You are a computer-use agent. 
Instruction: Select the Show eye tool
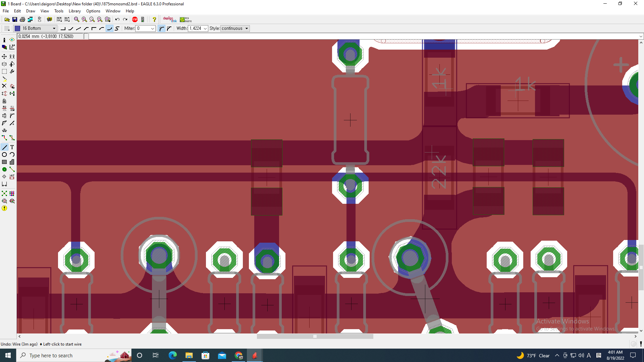(x=12, y=40)
